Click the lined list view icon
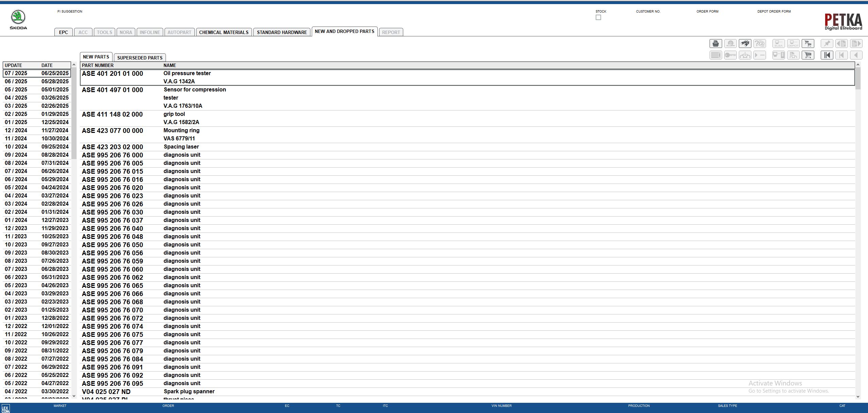The width and height of the screenshot is (868, 413). pyautogui.click(x=716, y=55)
